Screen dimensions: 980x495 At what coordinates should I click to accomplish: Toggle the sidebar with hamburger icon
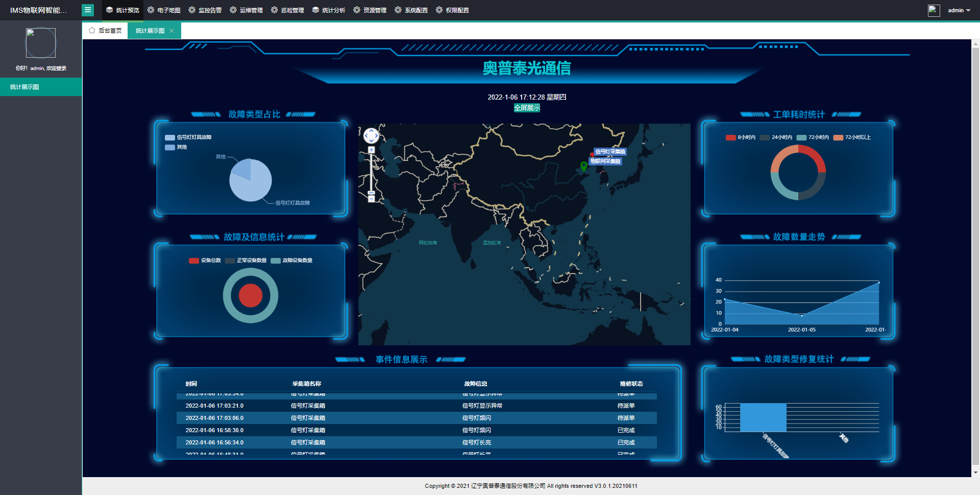click(88, 10)
